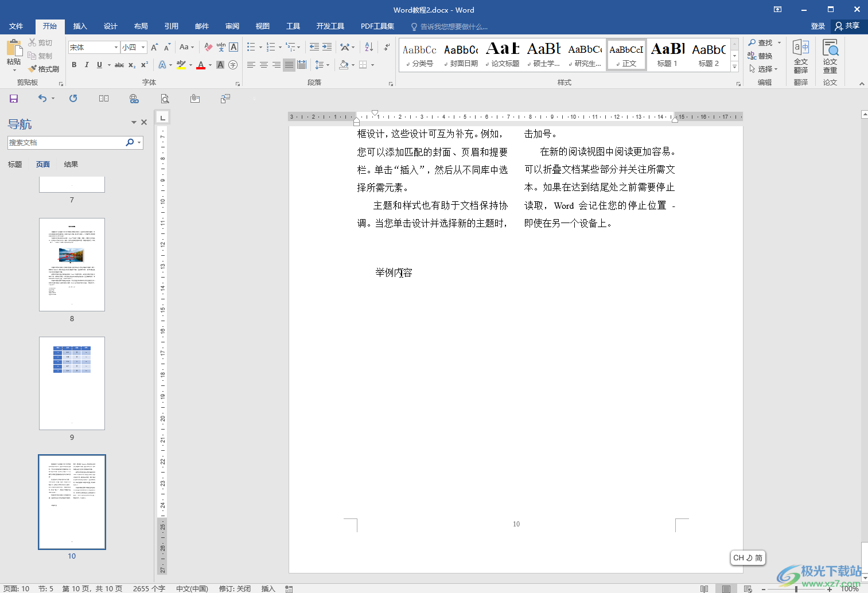This screenshot has width=868, height=593.
Task: Open the font size dropdown (小四)
Action: [x=143, y=48]
